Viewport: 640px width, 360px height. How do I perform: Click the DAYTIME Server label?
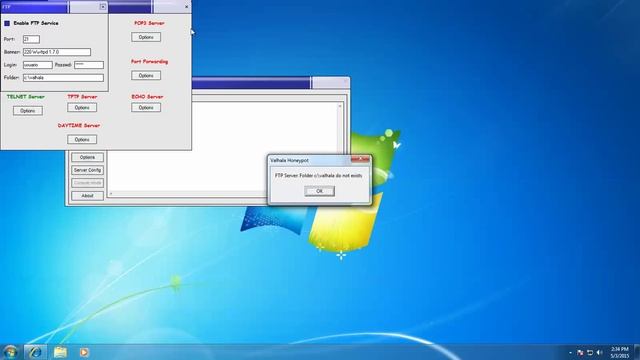79,126
